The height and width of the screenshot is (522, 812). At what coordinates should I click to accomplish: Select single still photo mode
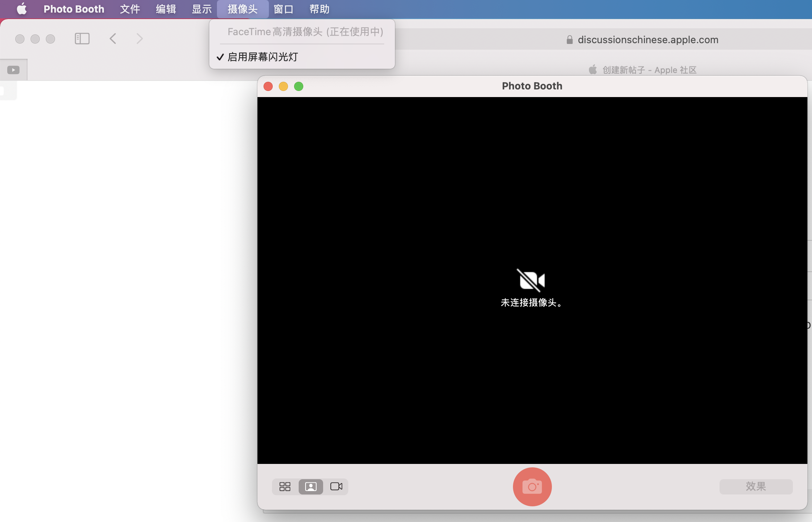[x=311, y=486]
